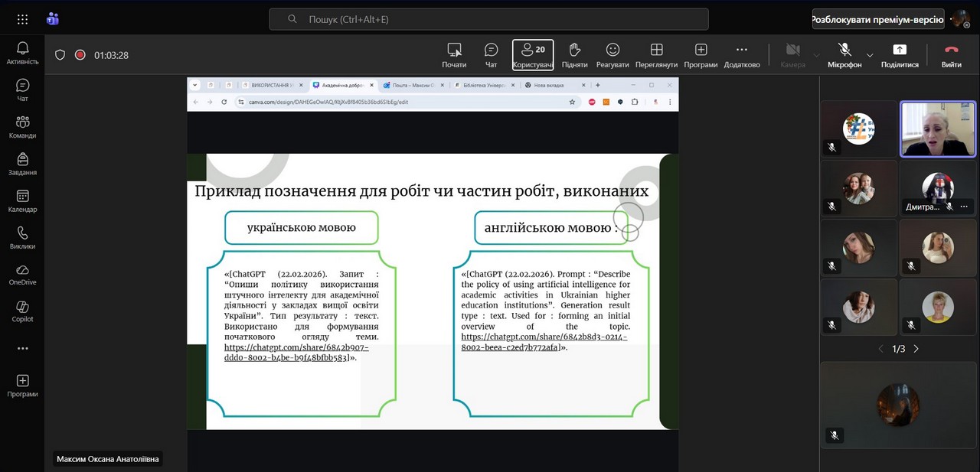Click Share (Поділитися) screen icon
Screen dimensions: 980x472
tap(900, 54)
